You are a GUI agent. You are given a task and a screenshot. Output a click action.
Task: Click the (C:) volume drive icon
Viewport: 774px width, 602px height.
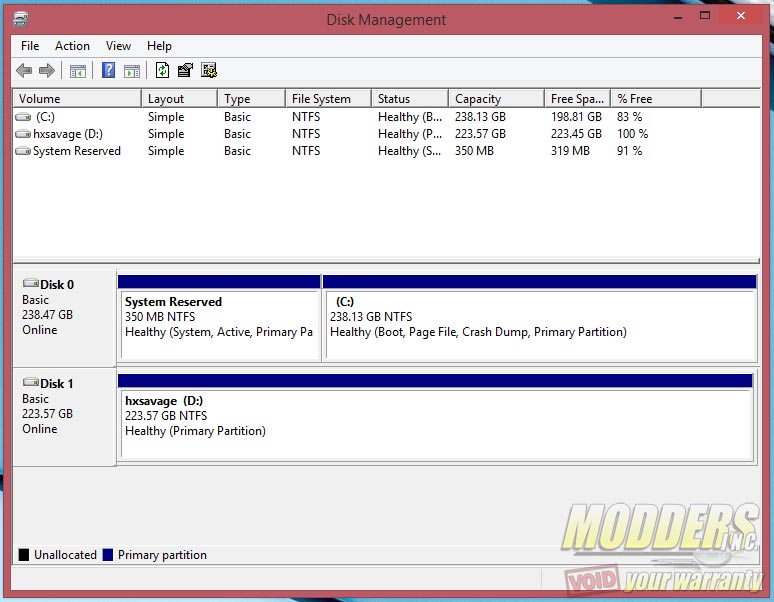tap(23, 117)
